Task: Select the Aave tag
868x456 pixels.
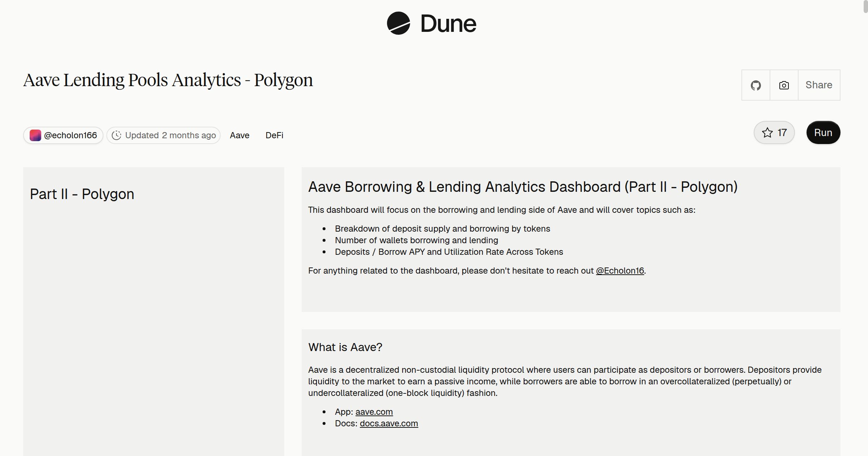Action: [239, 135]
